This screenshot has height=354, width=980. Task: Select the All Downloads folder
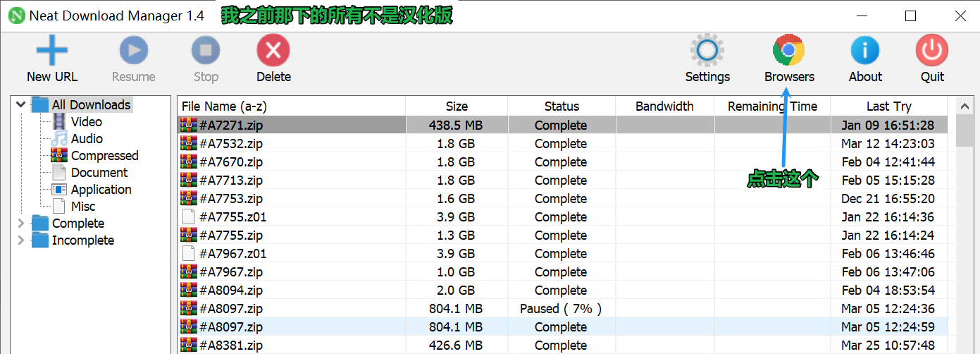91,105
